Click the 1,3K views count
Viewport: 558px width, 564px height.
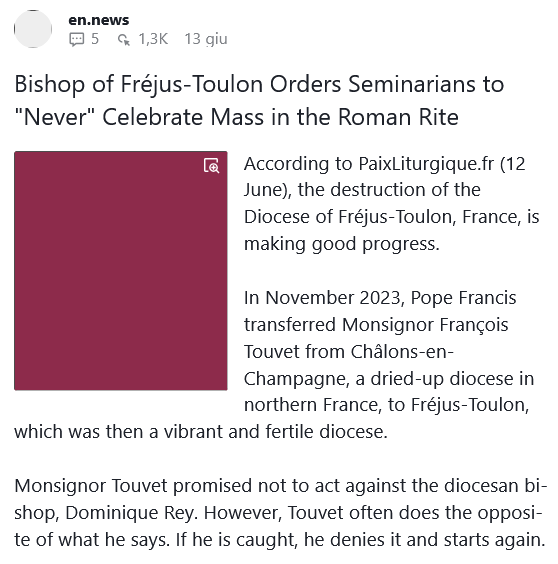tap(153, 39)
